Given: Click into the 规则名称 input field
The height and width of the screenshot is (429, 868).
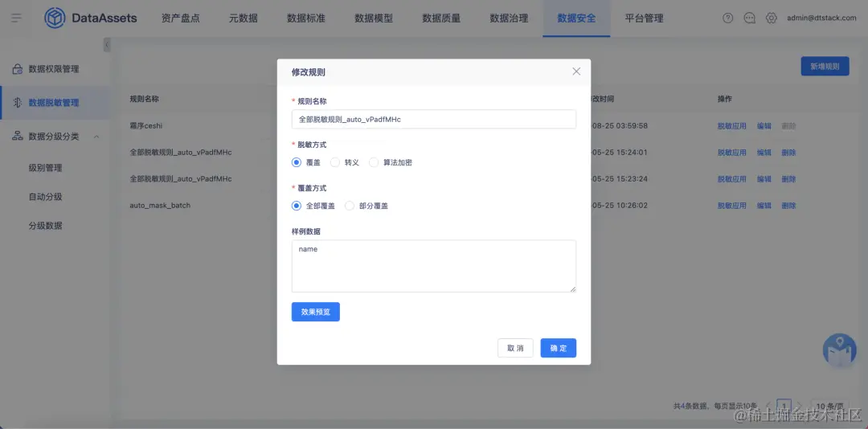Looking at the screenshot, I should 434,119.
